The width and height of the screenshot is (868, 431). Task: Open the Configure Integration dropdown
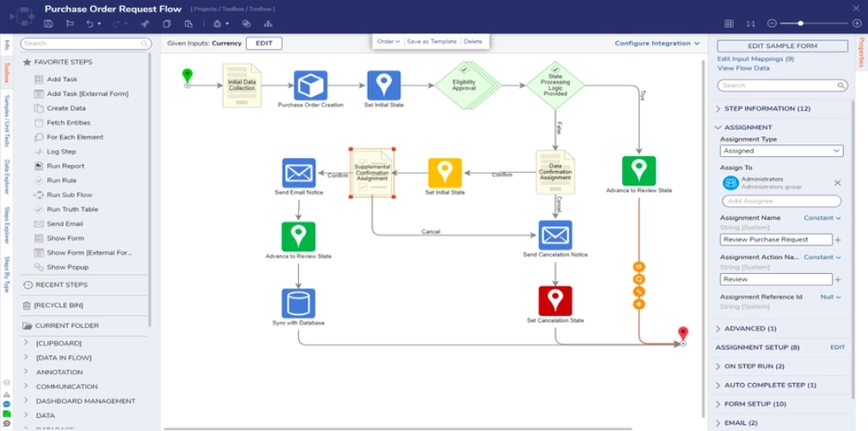[657, 43]
